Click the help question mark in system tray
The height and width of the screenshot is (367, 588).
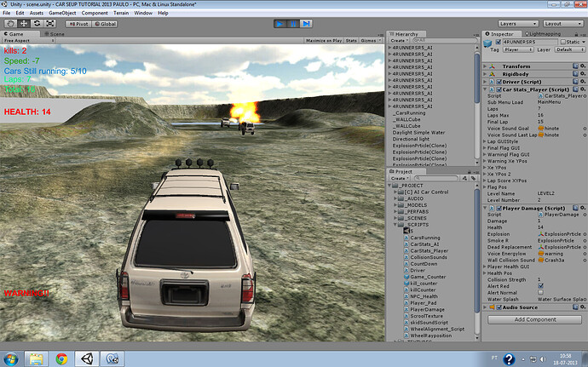click(x=509, y=359)
